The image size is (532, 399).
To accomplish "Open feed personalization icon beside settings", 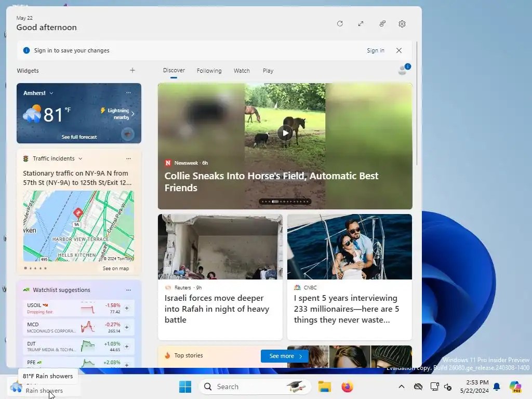I will coord(382,24).
